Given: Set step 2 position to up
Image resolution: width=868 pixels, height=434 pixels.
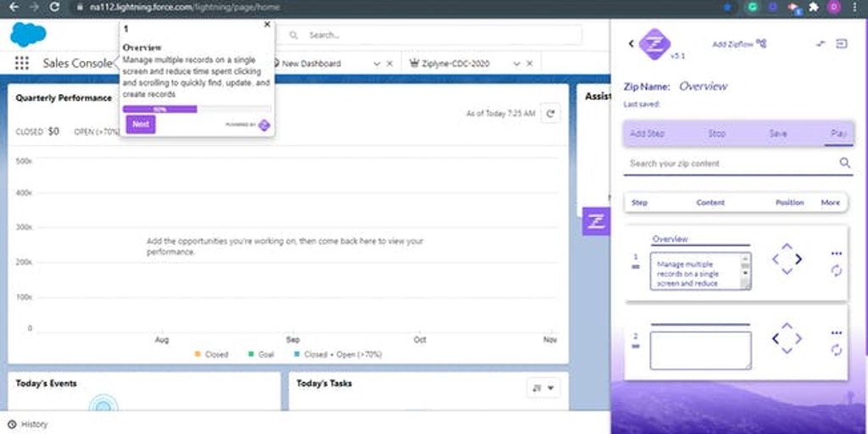Looking at the screenshot, I should [787, 326].
